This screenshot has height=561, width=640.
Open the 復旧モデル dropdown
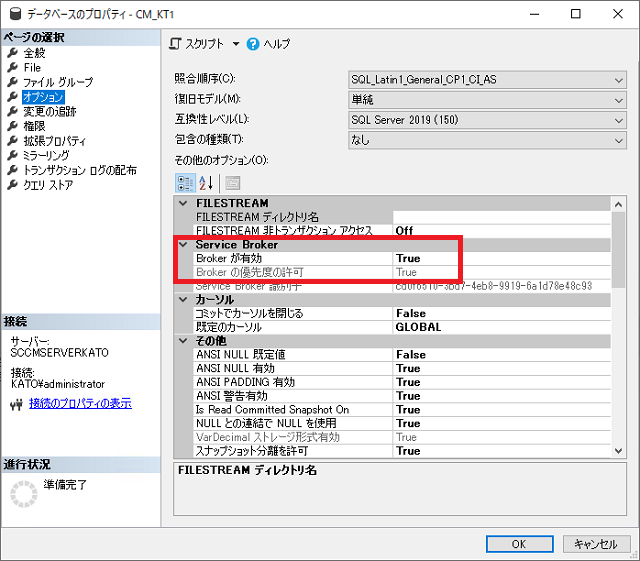[619, 100]
